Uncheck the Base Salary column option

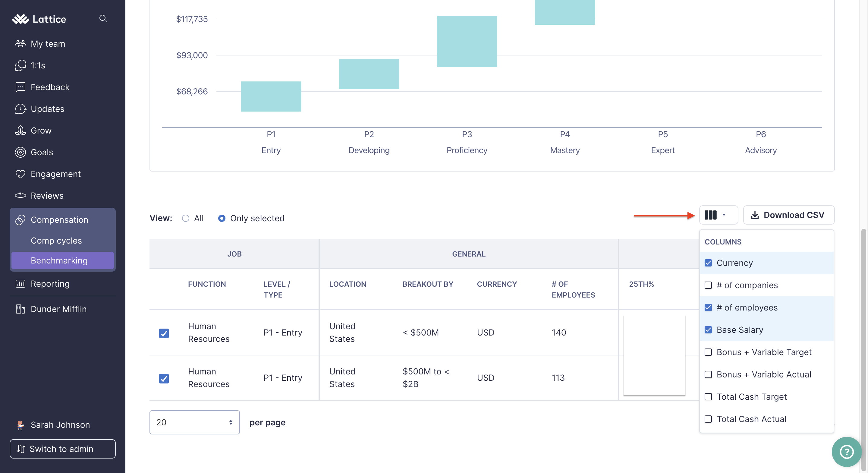[x=708, y=330]
